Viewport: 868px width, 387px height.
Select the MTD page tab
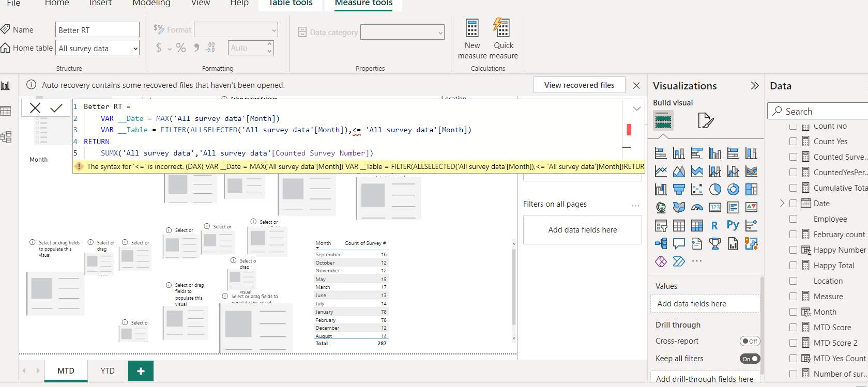coord(66,371)
